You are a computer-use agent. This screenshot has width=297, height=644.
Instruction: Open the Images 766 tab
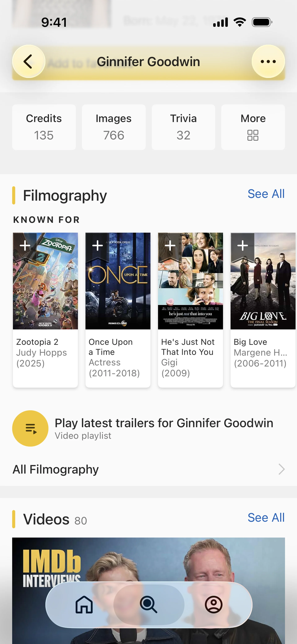pyautogui.click(x=114, y=127)
